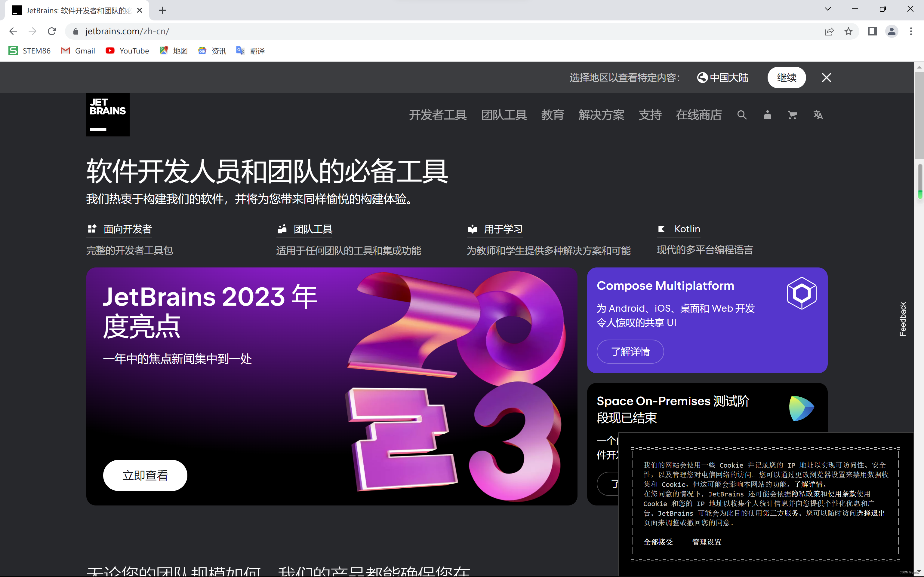Viewport: 924px width, 577px height.
Task: Click the account profile icon in navbar
Action: pos(767,115)
